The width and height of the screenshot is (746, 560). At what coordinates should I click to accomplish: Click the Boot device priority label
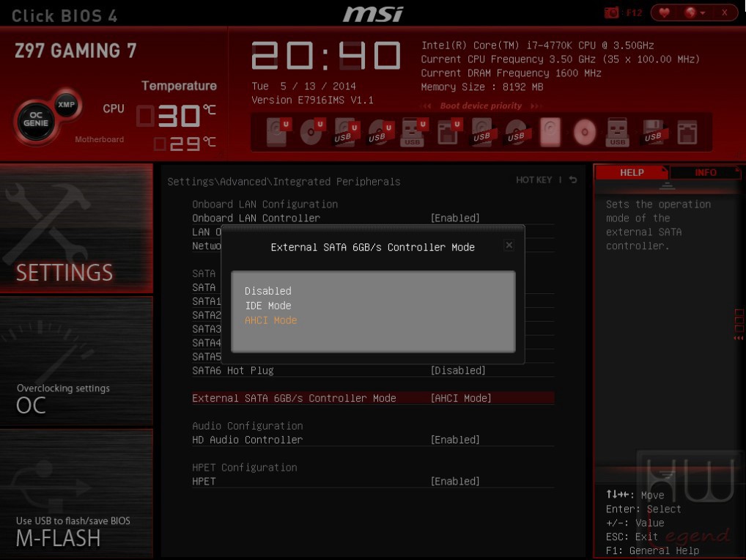click(x=481, y=106)
